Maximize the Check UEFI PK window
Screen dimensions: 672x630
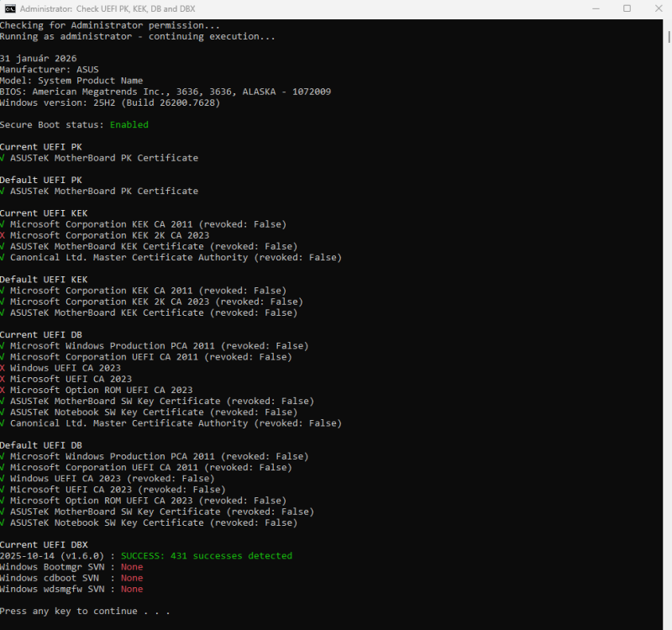click(x=627, y=8)
